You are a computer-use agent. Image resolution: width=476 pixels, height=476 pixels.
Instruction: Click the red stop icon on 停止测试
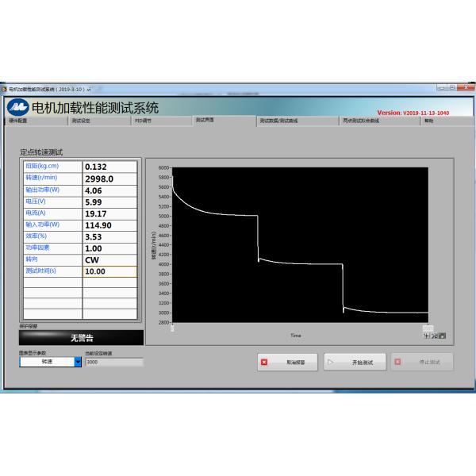point(399,363)
